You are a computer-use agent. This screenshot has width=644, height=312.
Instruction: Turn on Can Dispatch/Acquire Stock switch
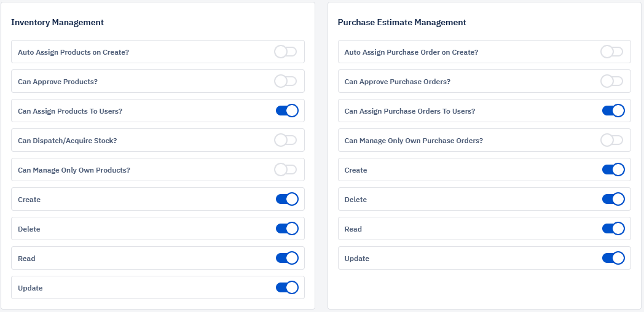point(286,141)
